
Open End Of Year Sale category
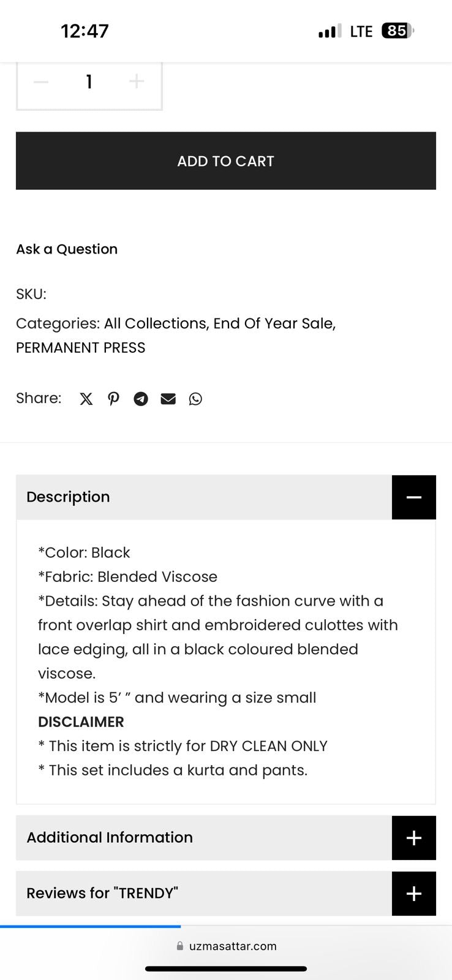[273, 323]
